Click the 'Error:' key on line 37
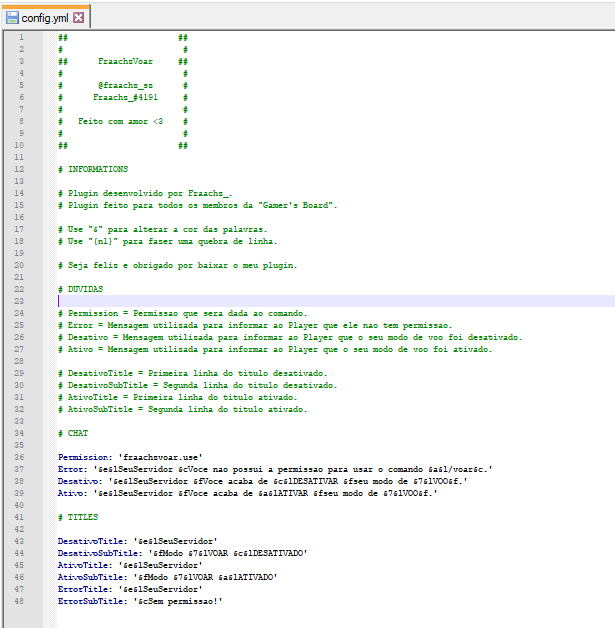The image size is (615, 628). coord(73,469)
